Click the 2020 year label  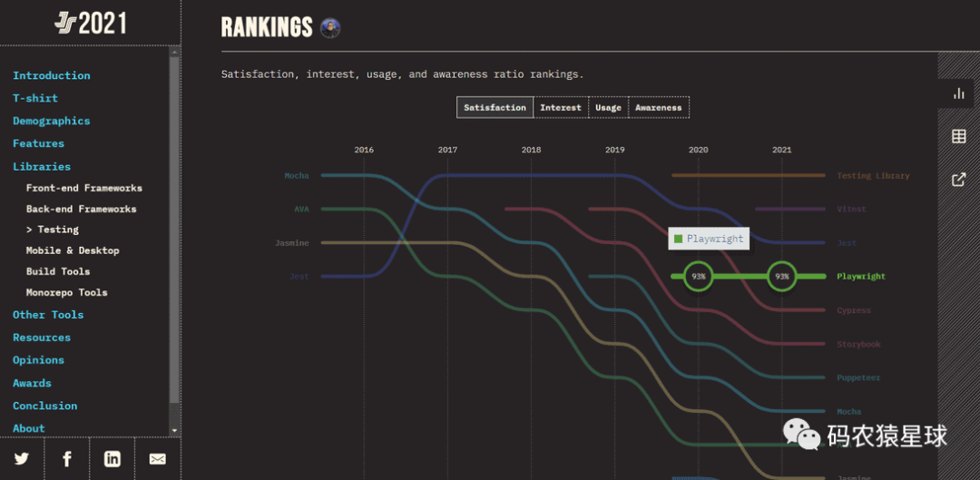(x=698, y=150)
